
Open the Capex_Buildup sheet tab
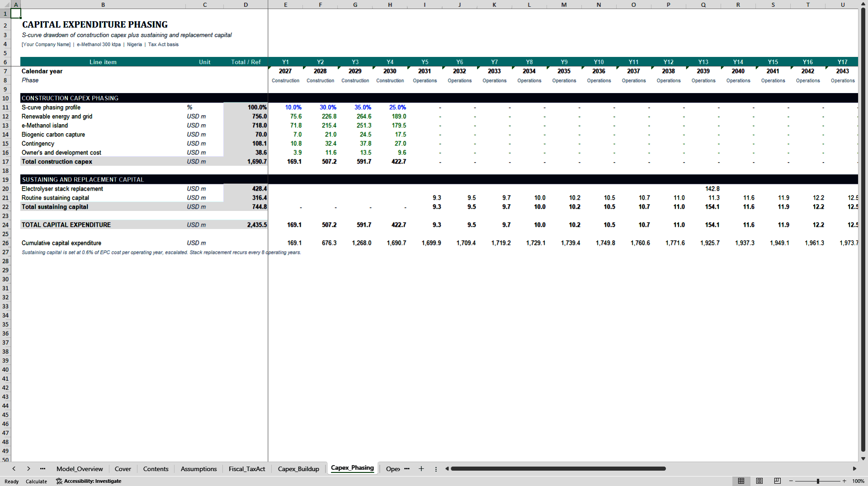298,469
